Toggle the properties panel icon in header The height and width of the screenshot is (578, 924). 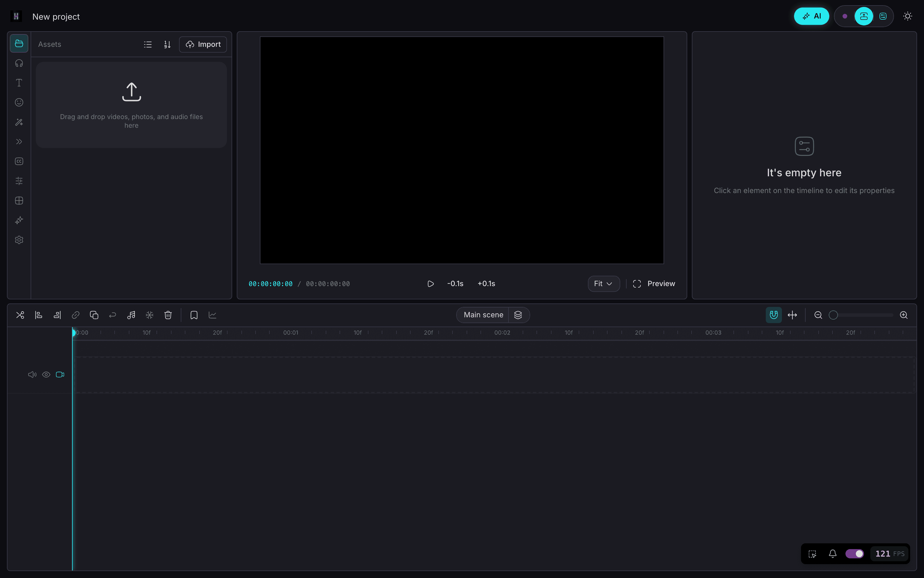883,16
